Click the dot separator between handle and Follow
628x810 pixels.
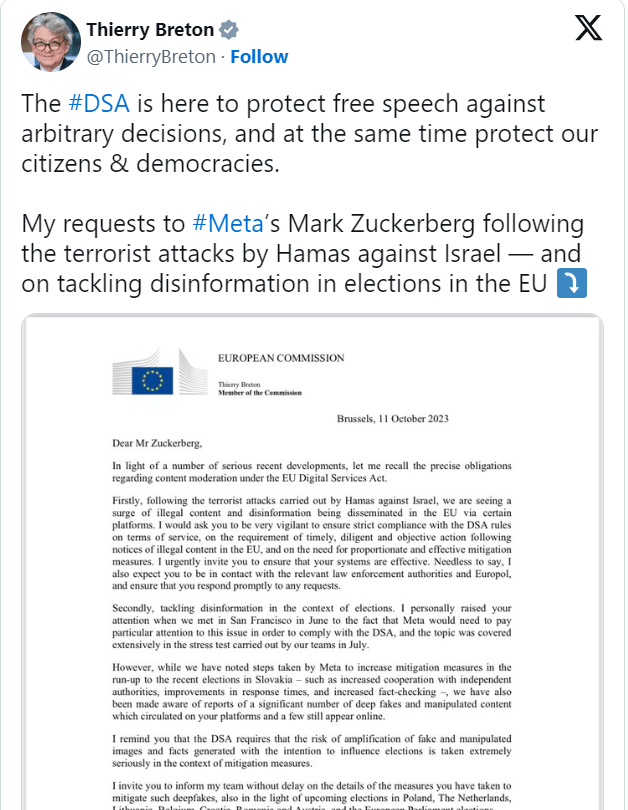[x=224, y=57]
